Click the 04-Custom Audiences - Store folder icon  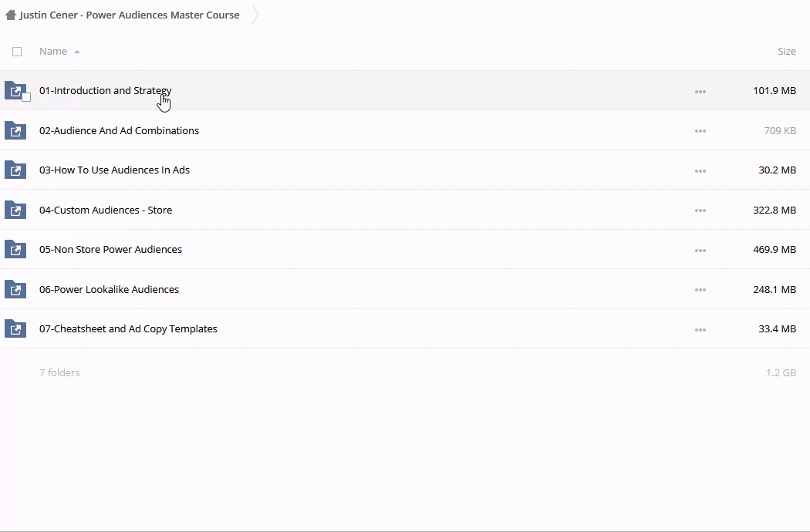pos(15,210)
